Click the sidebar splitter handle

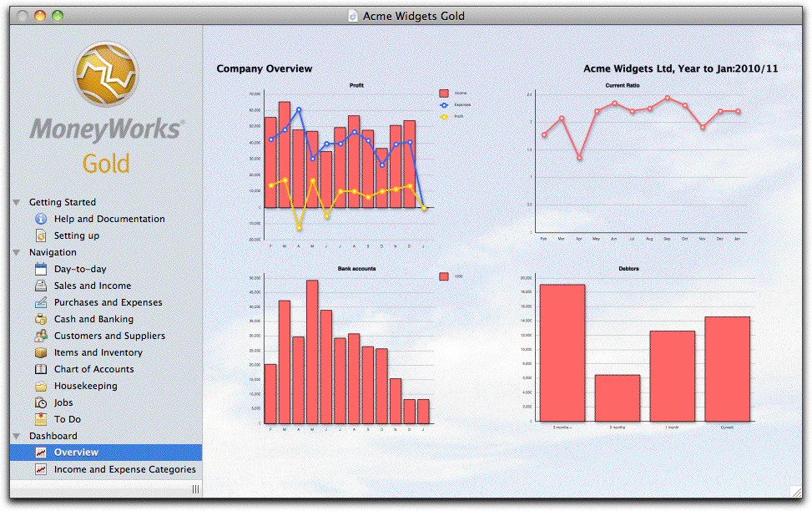click(195, 489)
